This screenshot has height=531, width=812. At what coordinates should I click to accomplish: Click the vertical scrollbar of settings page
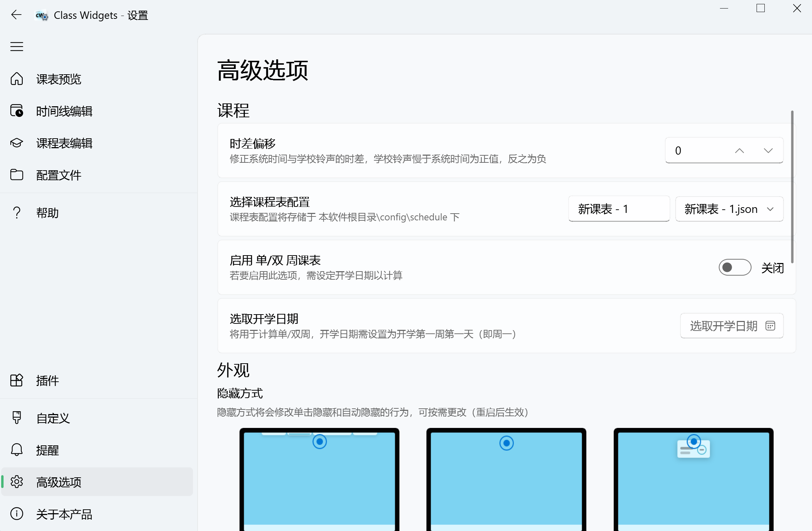pos(792,187)
